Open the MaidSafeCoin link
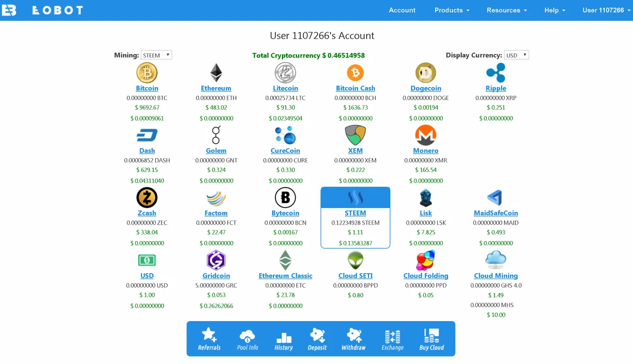The width and height of the screenshot is (633, 364). click(x=496, y=213)
